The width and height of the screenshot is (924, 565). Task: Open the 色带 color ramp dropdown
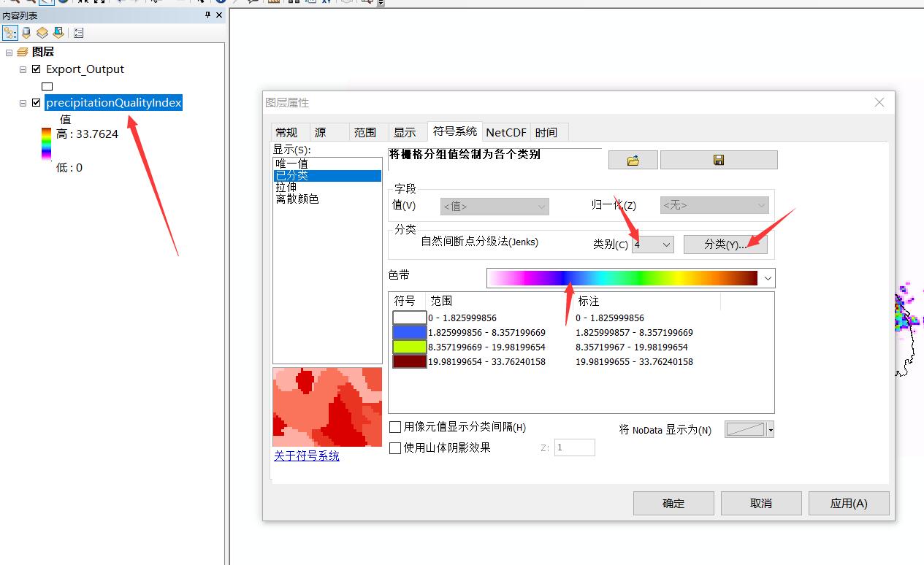[767, 277]
